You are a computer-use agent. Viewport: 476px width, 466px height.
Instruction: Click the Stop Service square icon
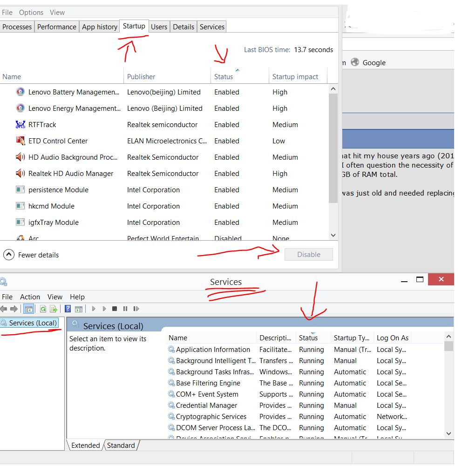click(115, 309)
